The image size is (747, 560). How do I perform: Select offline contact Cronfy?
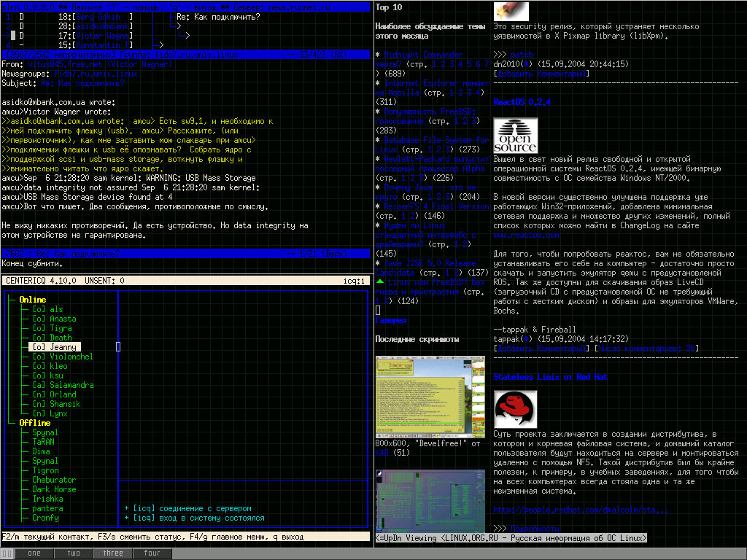[x=46, y=518]
